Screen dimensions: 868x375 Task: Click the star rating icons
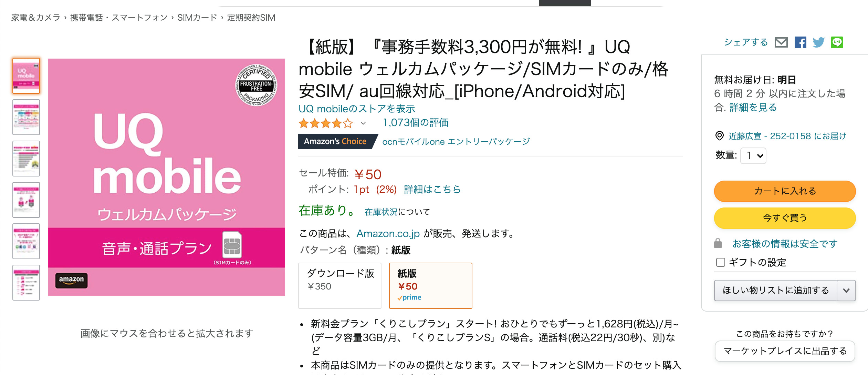325,123
